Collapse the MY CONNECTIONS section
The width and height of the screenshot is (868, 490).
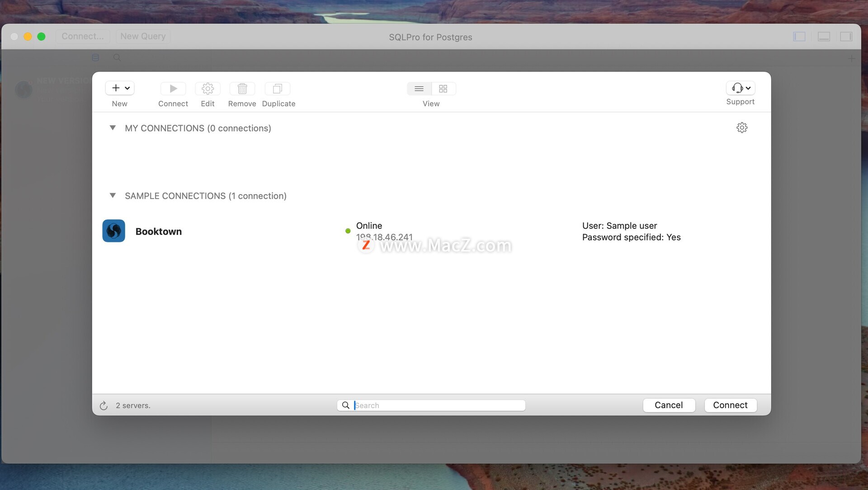tap(113, 128)
